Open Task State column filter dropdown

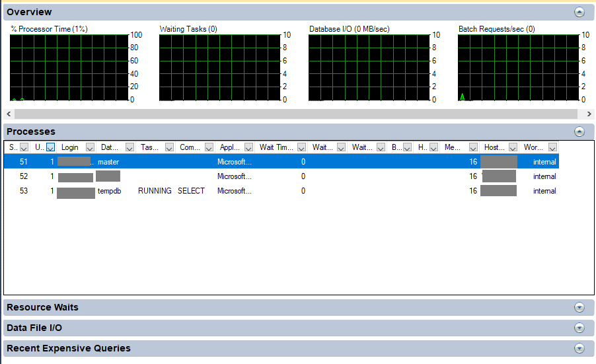click(x=170, y=147)
